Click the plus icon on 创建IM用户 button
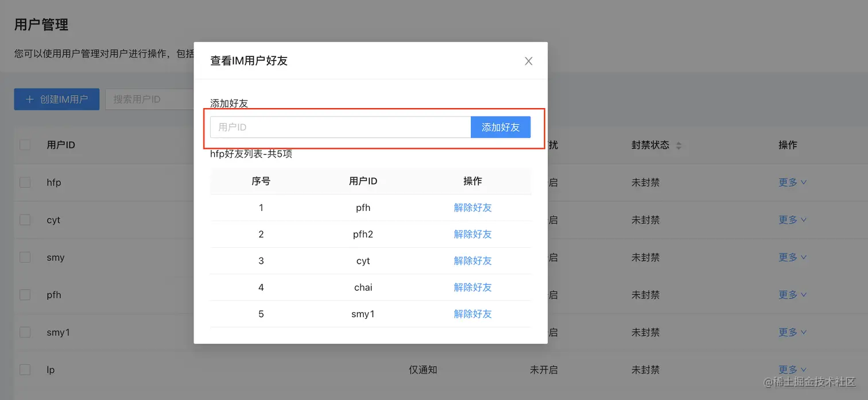 [x=30, y=99]
